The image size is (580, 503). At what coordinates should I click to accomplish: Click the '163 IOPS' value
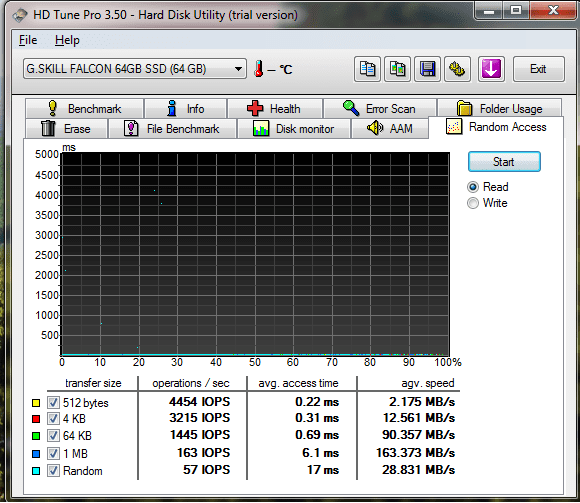coord(203,453)
